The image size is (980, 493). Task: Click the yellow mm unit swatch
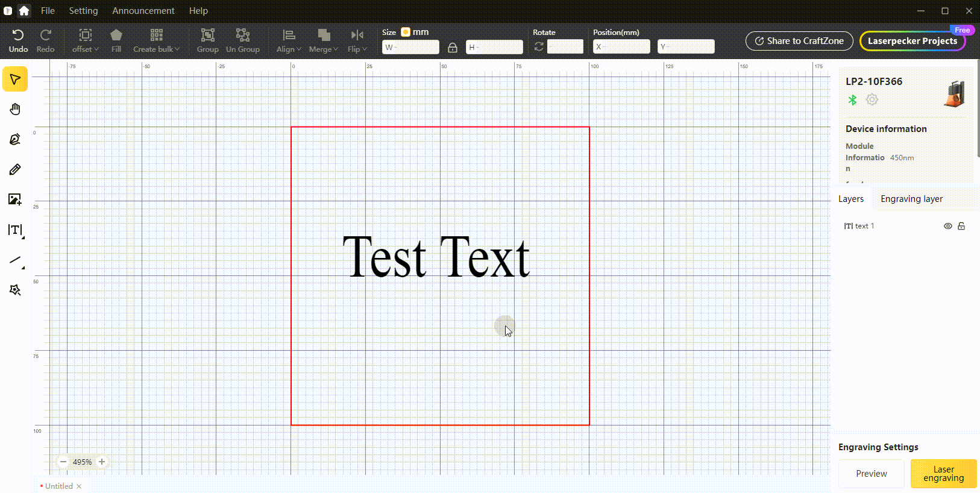(x=406, y=32)
